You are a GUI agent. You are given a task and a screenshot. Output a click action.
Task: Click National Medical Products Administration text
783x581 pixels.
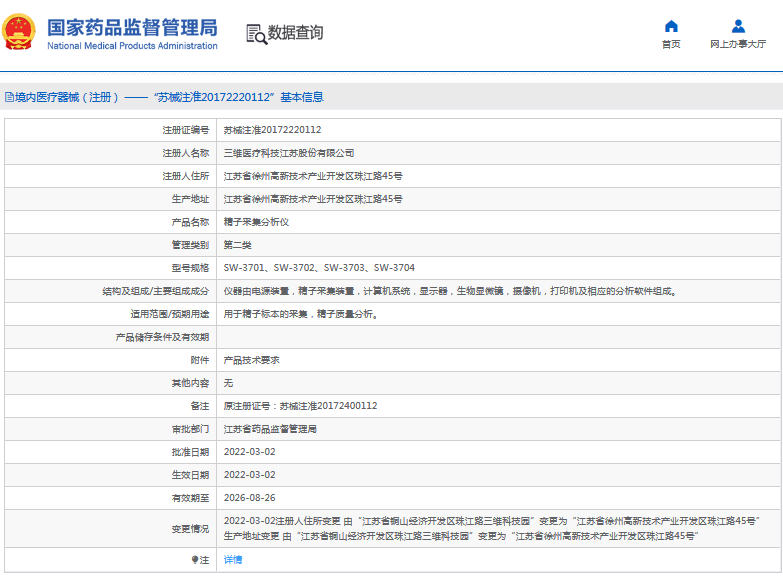tap(132, 46)
